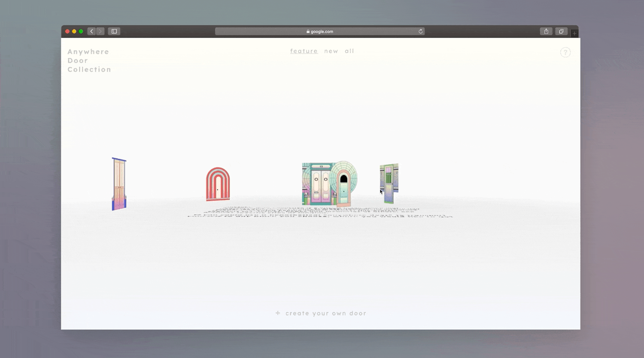Screen dimensions: 644x358
Task: Open the help question mark icon
Action: coord(565,52)
